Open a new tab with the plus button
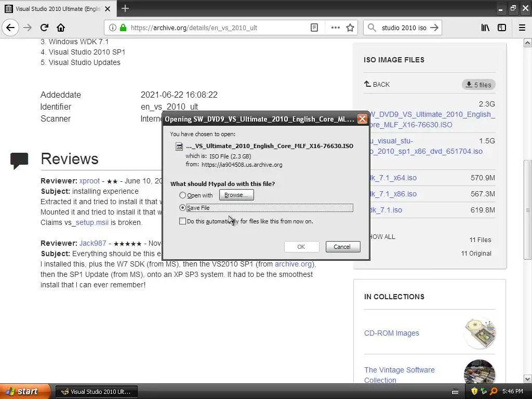The image size is (532, 399). [125, 8]
